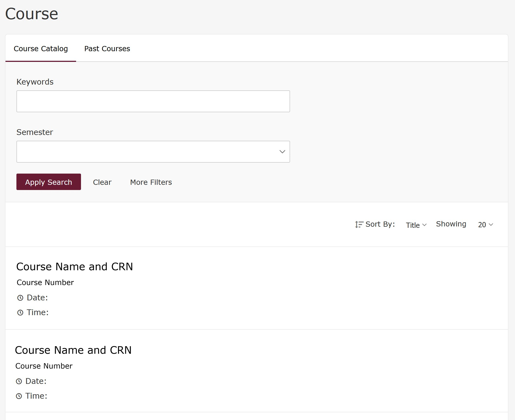Click the clock icon beside first course's Date
This screenshot has width=515, height=420.
pyautogui.click(x=20, y=298)
